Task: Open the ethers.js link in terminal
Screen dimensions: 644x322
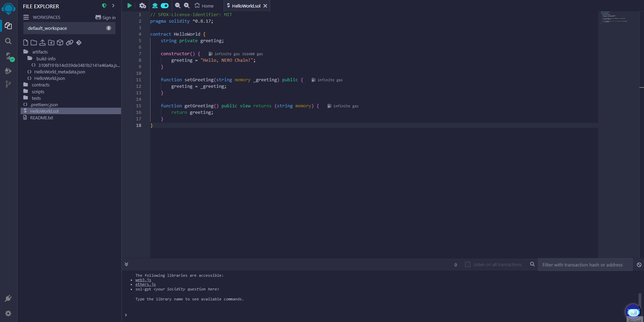Action: 145,284
